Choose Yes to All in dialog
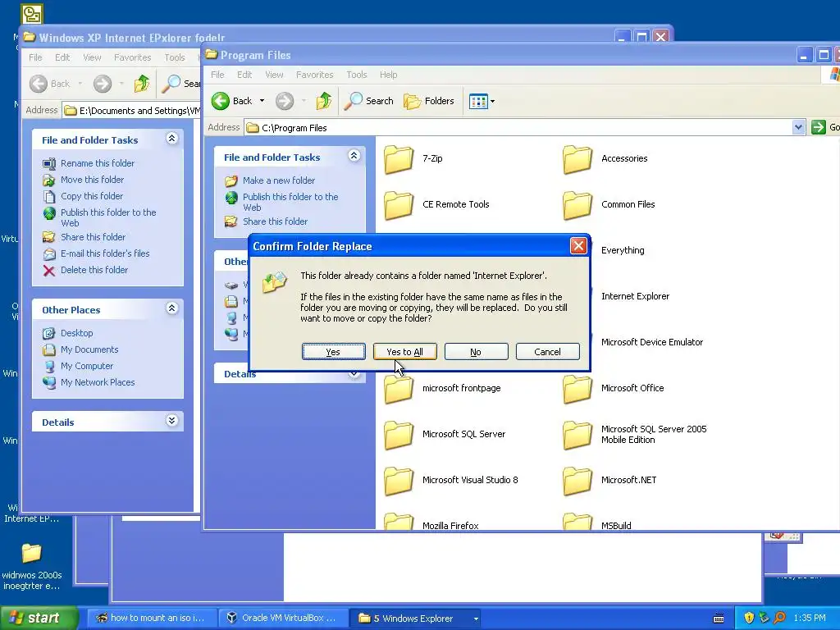Image resolution: width=840 pixels, height=630 pixels. pyautogui.click(x=405, y=352)
